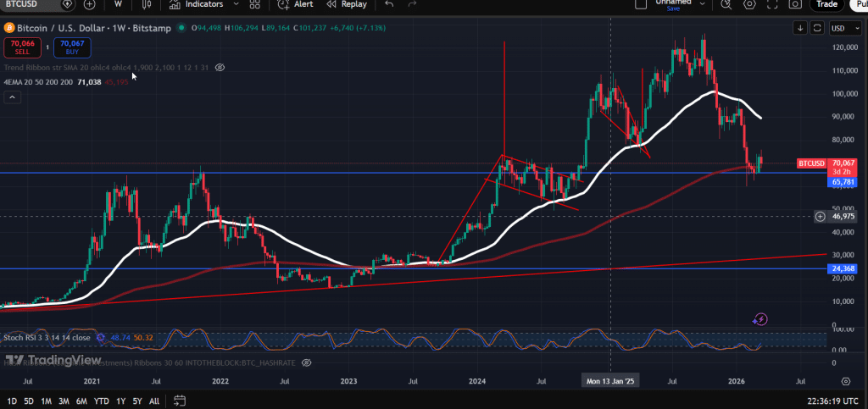Click the Undo arrow in top toolbar
This screenshot has width=868, height=409.
coord(389,4)
